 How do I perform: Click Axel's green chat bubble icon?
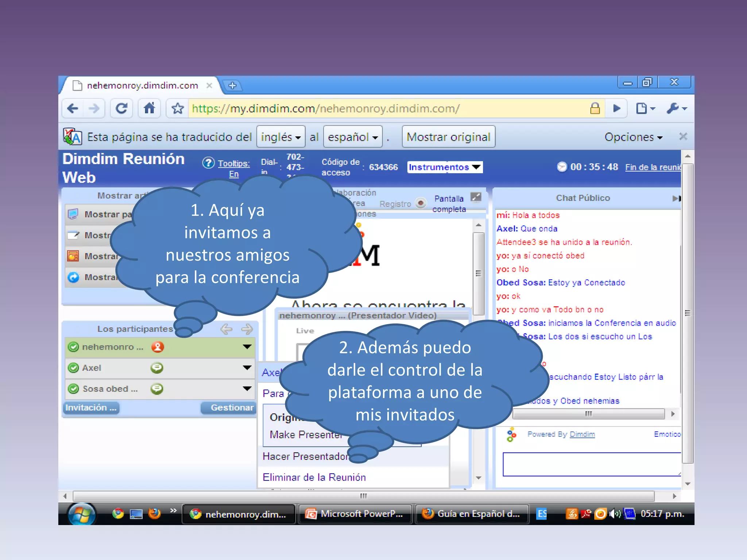pyautogui.click(x=157, y=368)
